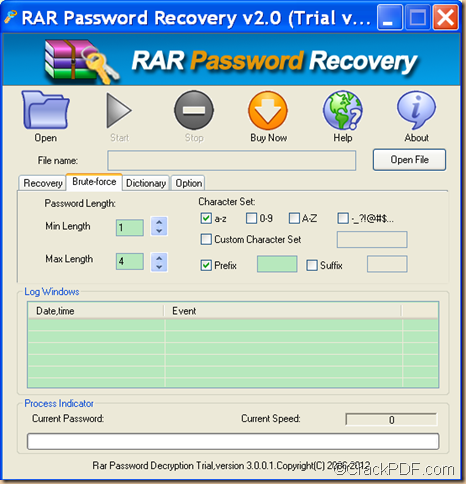Viewport: 466px width, 484px height.
Task: Click the Event column header
Action: pyautogui.click(x=283, y=311)
